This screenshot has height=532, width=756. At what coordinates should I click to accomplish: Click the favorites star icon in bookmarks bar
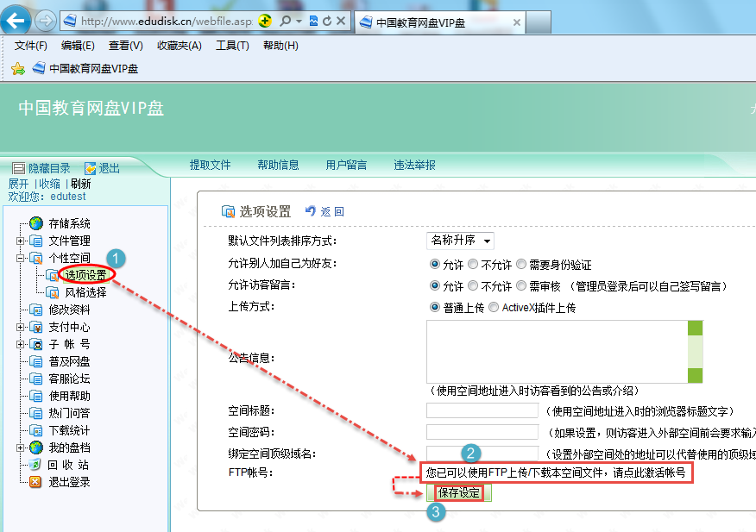coord(18,69)
